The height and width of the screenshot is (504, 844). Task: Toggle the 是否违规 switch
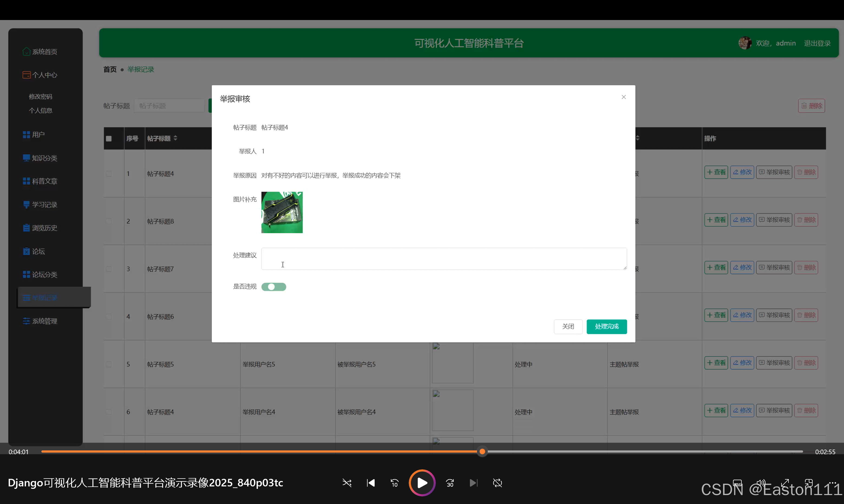point(274,287)
